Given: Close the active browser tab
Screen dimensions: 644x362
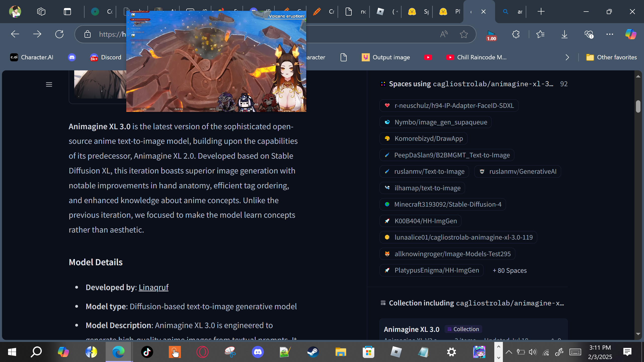Looking at the screenshot, I should click(484, 12).
